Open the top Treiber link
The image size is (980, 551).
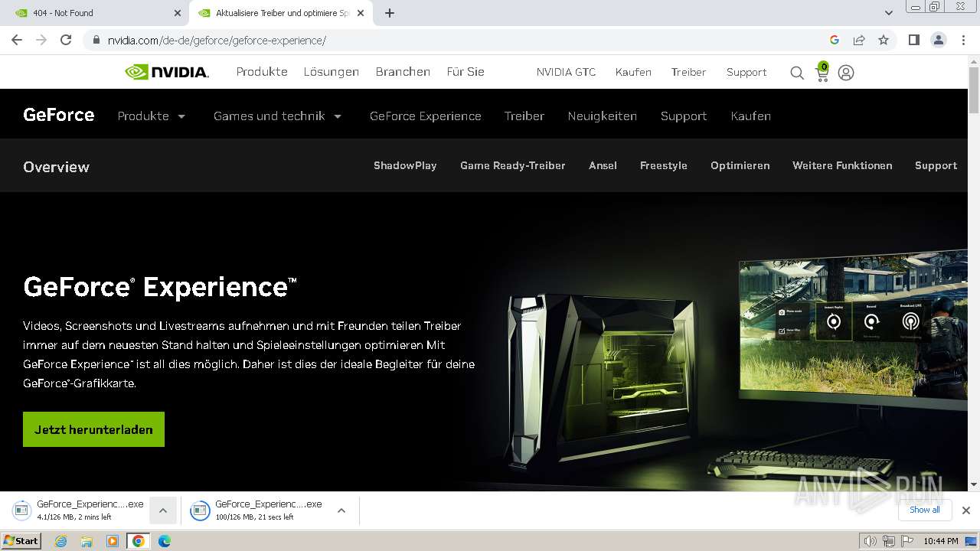[688, 72]
